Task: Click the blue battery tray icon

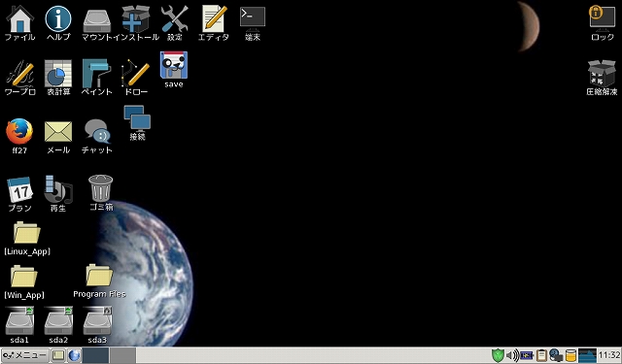Action: [527, 355]
